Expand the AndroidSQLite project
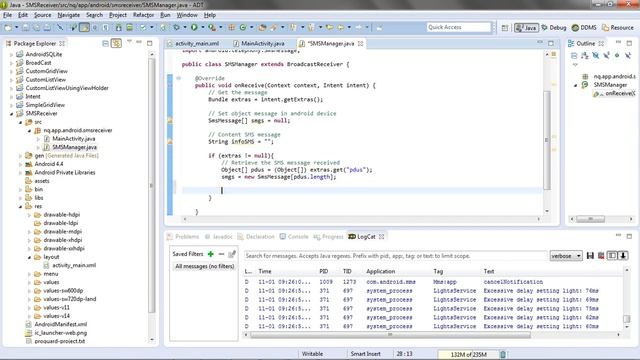This screenshot has height=360, width=640. click(x=11, y=54)
